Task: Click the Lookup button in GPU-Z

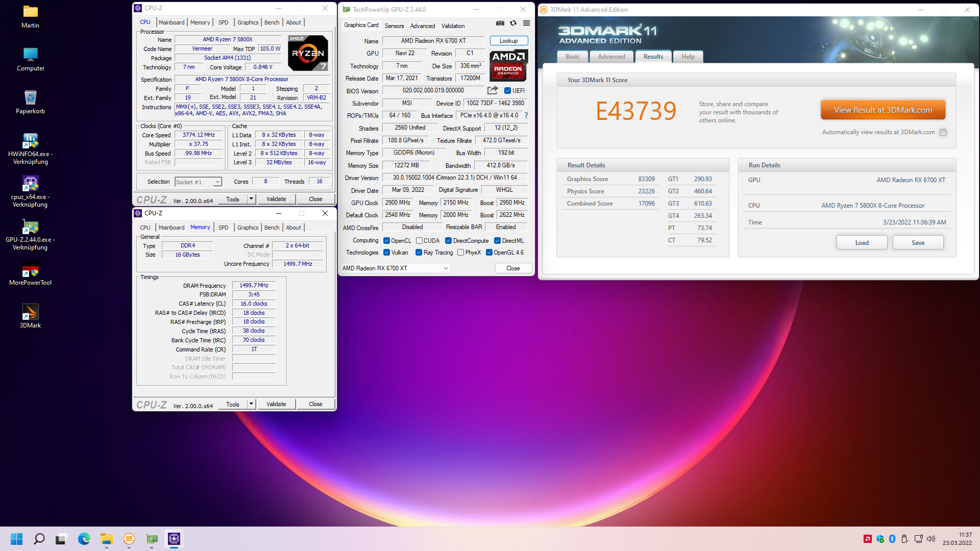Action: coord(508,41)
